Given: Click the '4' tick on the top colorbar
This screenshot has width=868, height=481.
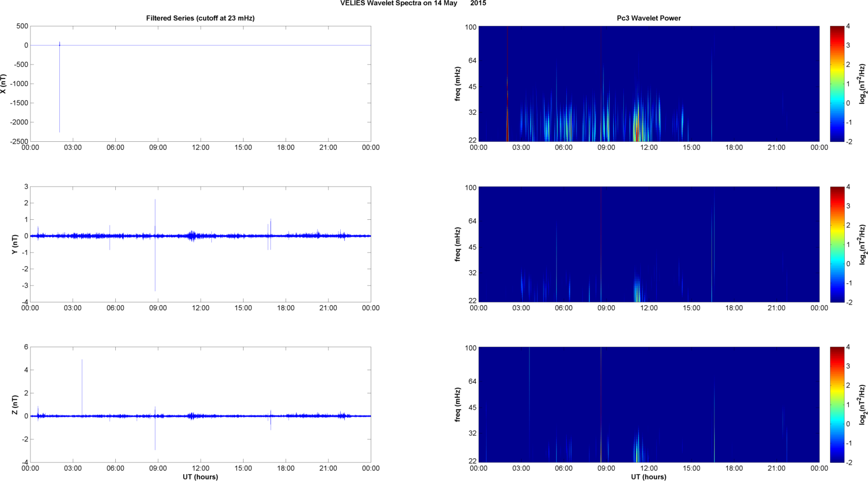Looking at the screenshot, I should tap(848, 26).
